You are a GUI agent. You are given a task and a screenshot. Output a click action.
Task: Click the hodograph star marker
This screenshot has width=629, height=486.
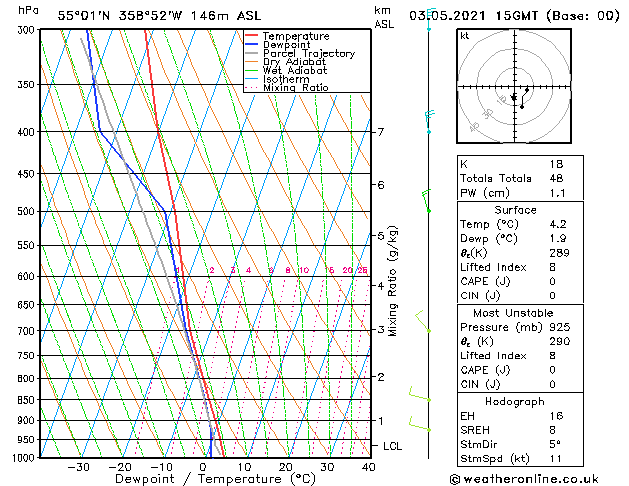[514, 97]
